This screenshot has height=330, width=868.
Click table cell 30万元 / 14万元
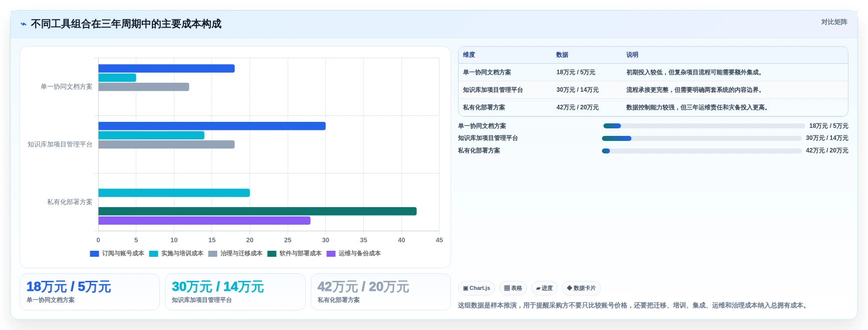(577, 90)
